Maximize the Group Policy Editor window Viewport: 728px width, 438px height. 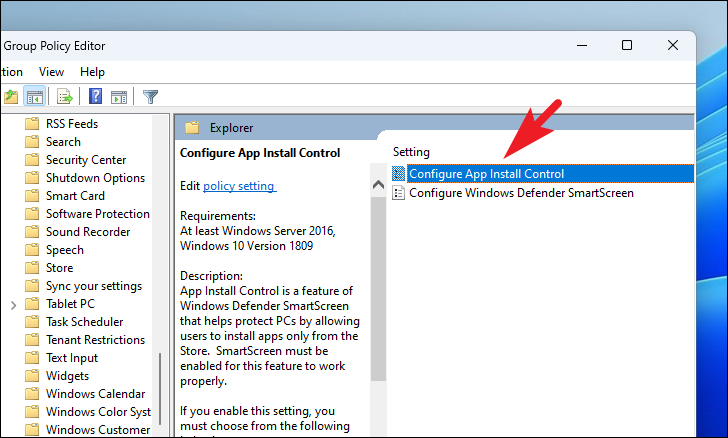626,45
